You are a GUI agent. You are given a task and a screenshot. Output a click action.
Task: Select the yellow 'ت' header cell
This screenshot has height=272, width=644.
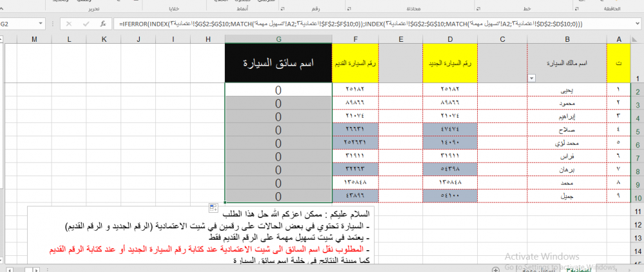point(618,63)
